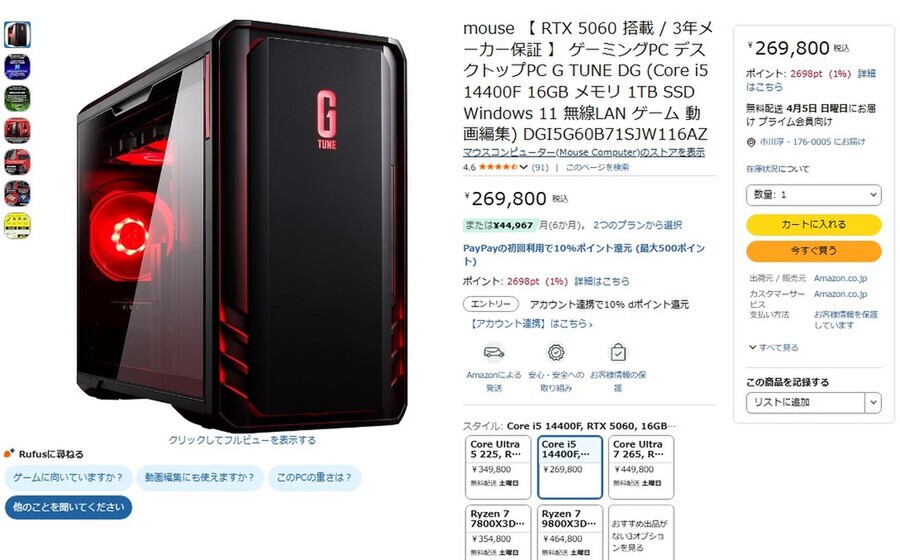Expand the すべて見る section
This screenshot has height=560, width=900.
click(x=773, y=347)
